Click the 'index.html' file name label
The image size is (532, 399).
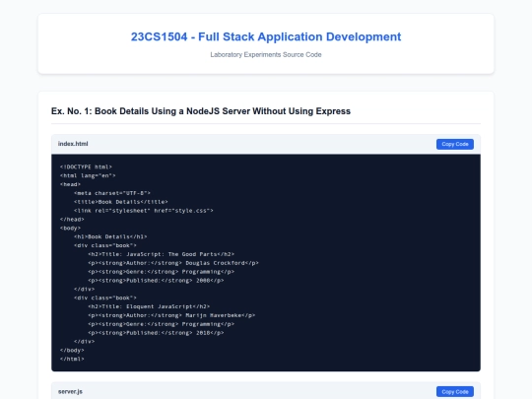click(x=73, y=144)
